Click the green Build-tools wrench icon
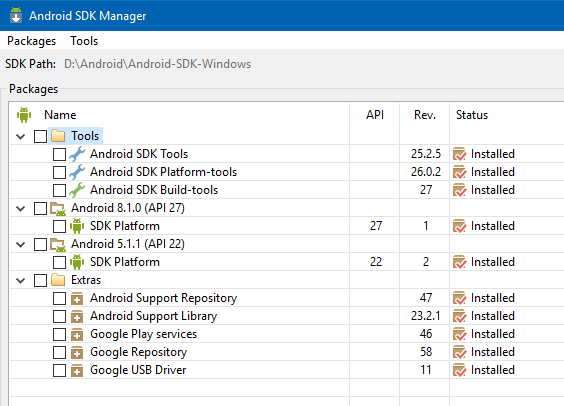Image resolution: width=564 pixels, height=406 pixels. (77, 190)
